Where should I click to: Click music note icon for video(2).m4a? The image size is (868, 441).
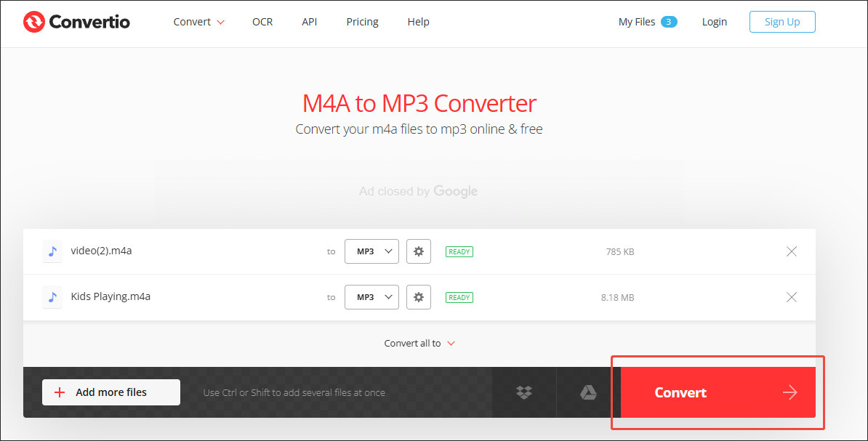(x=52, y=251)
